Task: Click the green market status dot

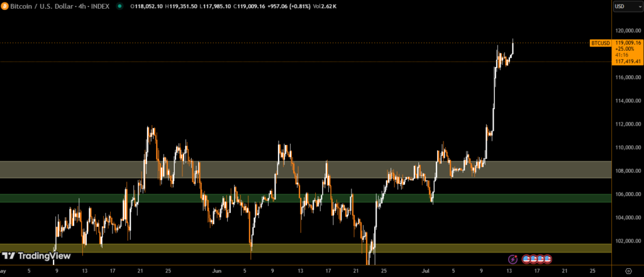Action: coord(118,6)
